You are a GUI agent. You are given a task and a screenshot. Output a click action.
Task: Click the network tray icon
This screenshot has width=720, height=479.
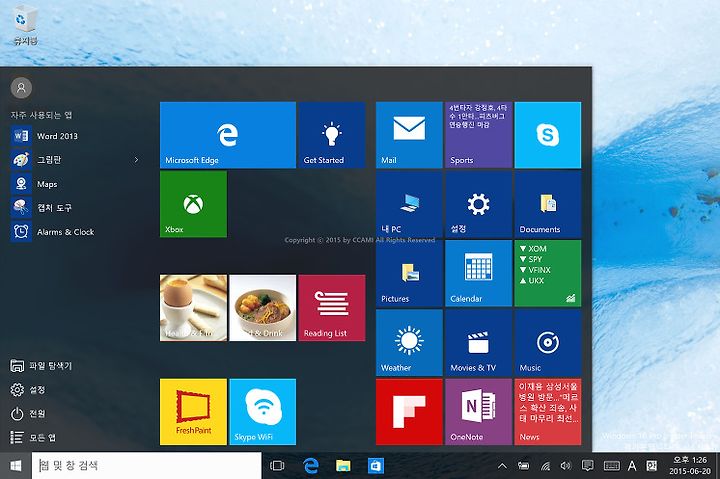pyautogui.click(x=545, y=466)
